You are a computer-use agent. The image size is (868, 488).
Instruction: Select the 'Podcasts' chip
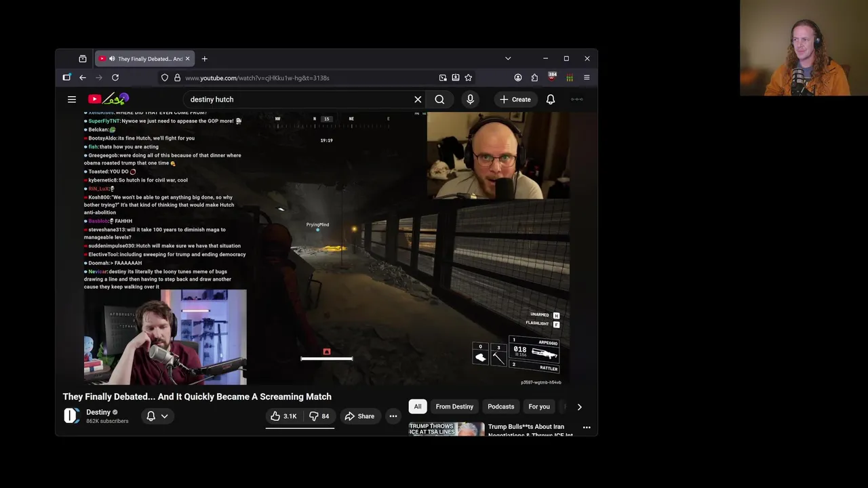501,407
